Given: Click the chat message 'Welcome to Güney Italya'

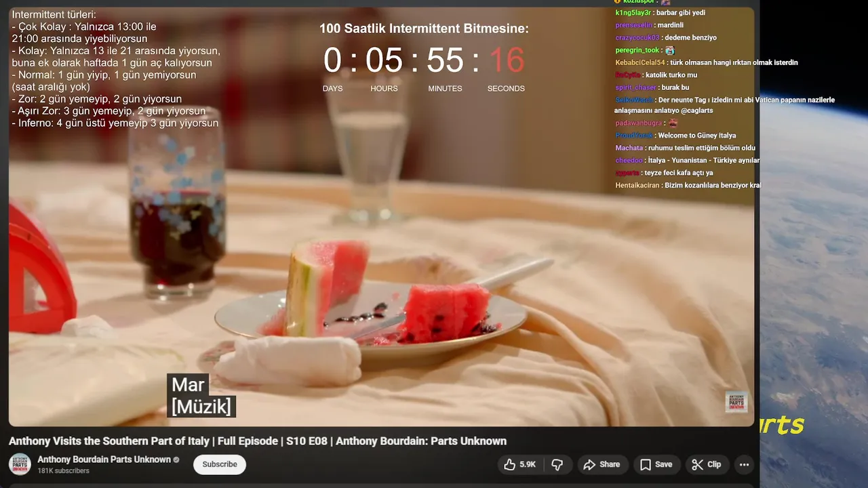Looking at the screenshot, I should point(696,136).
